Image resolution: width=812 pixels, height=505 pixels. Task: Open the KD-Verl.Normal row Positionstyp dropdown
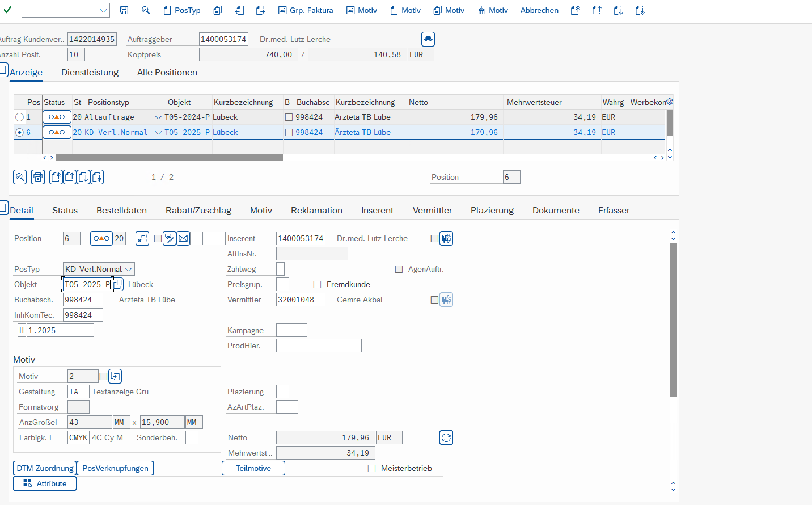(x=158, y=133)
